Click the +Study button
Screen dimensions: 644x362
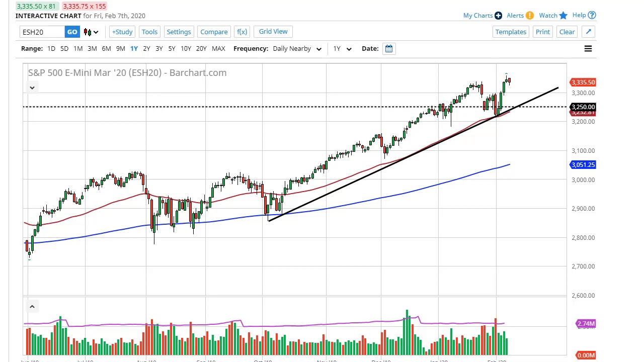[122, 32]
